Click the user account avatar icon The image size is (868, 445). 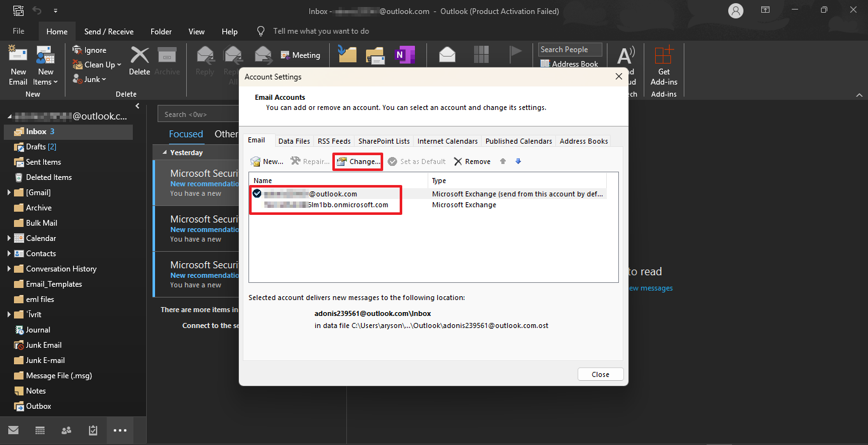click(736, 11)
